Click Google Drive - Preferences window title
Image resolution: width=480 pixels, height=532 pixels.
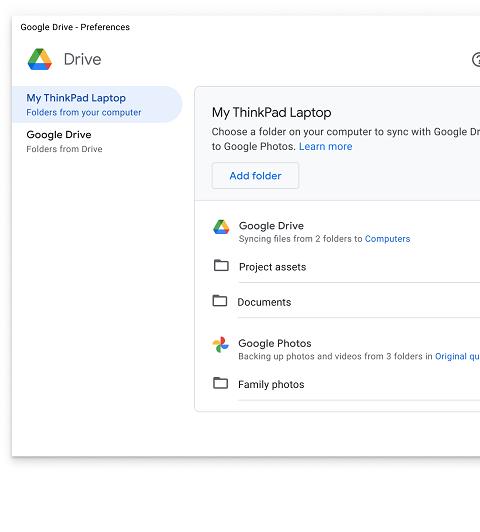click(75, 27)
